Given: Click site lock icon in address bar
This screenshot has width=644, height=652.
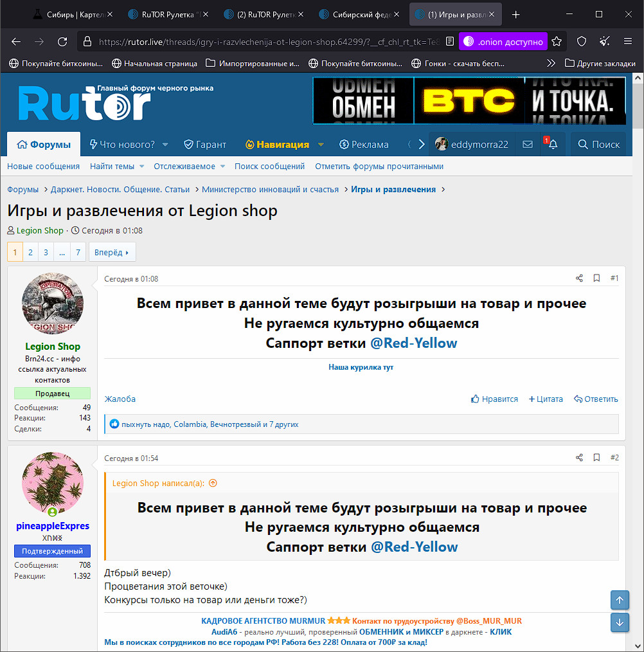Looking at the screenshot, I should pos(87,42).
